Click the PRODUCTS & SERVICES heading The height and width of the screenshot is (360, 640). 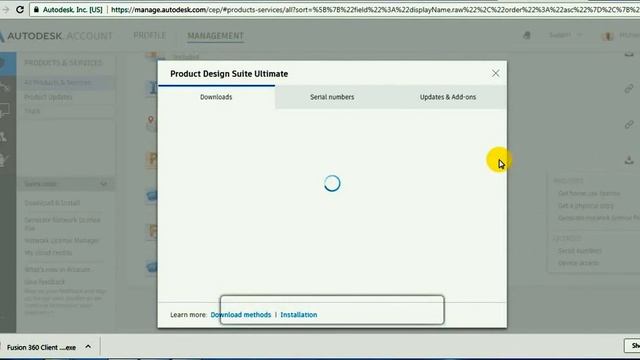point(63,63)
